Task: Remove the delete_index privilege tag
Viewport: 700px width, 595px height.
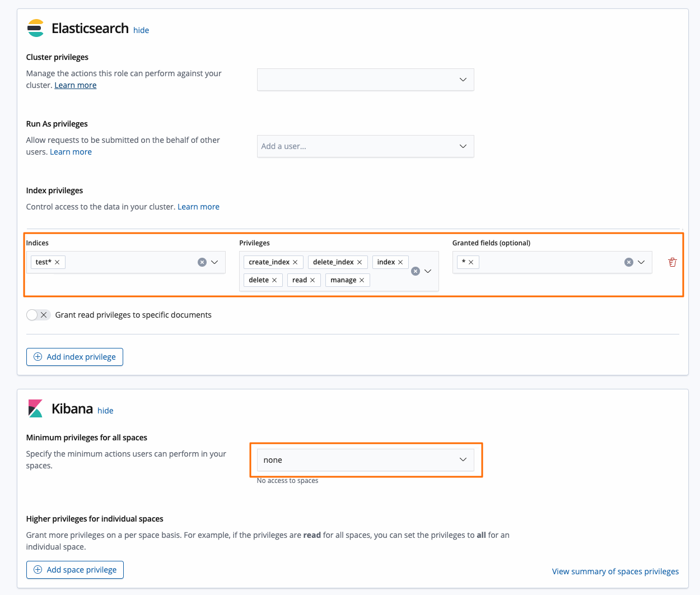Action: 360,262
